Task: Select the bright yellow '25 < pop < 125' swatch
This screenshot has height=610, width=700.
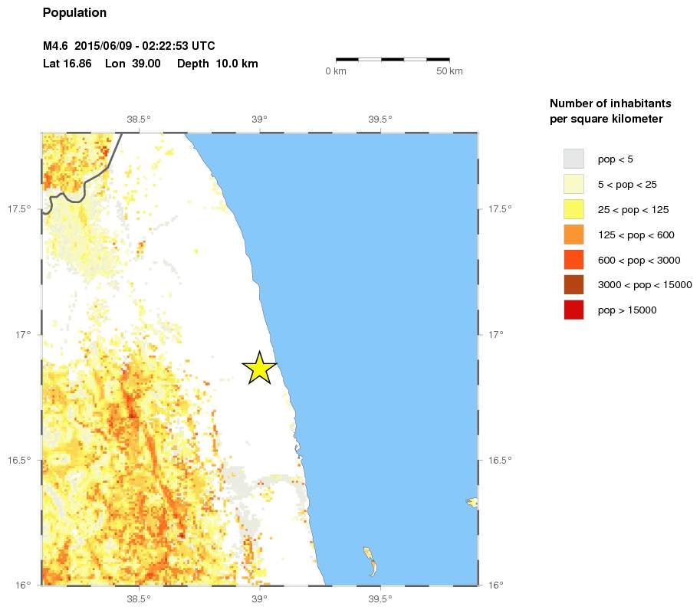Action: tap(573, 209)
